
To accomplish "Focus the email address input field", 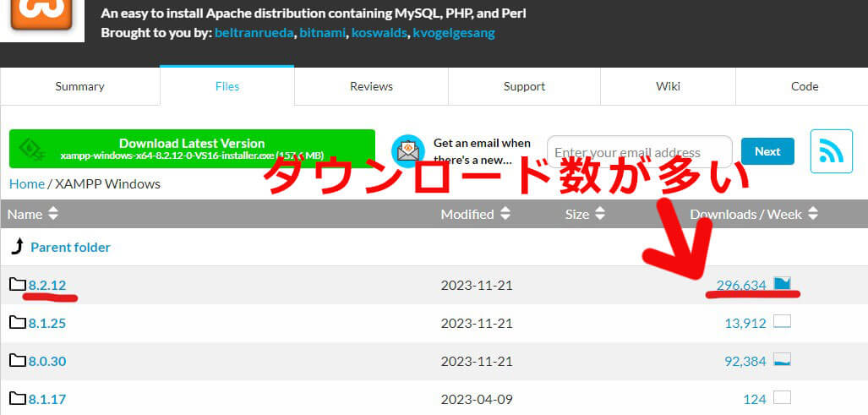I will point(639,152).
